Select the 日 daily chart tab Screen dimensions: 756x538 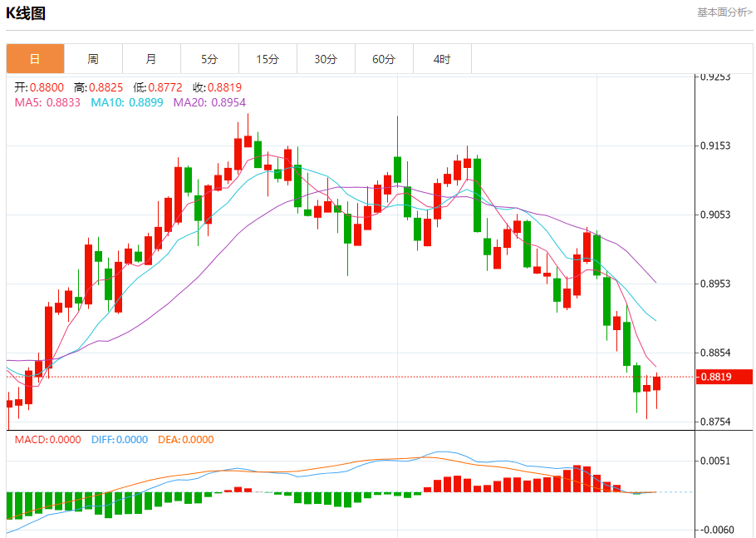click(x=35, y=59)
